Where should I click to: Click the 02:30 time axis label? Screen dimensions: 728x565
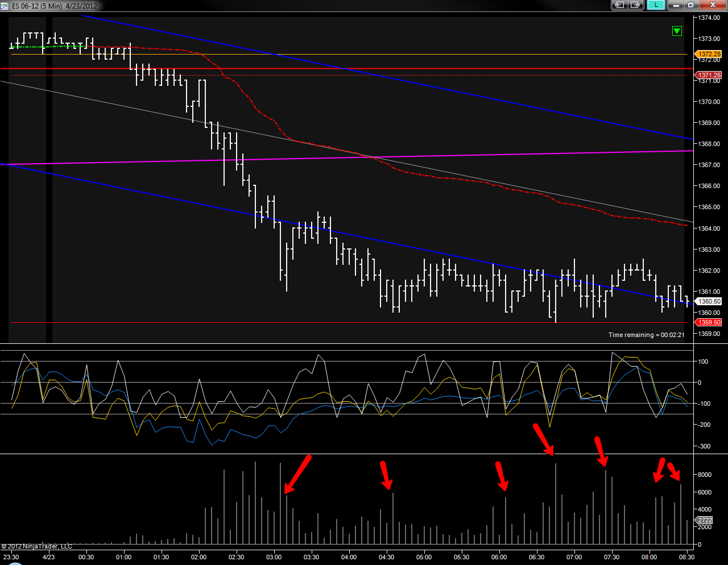[x=237, y=557]
